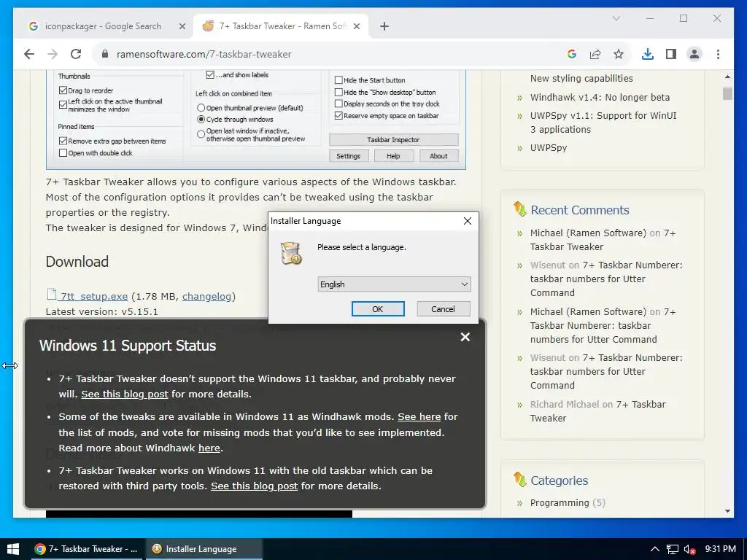Open first 'See this blog post' link

124,394
